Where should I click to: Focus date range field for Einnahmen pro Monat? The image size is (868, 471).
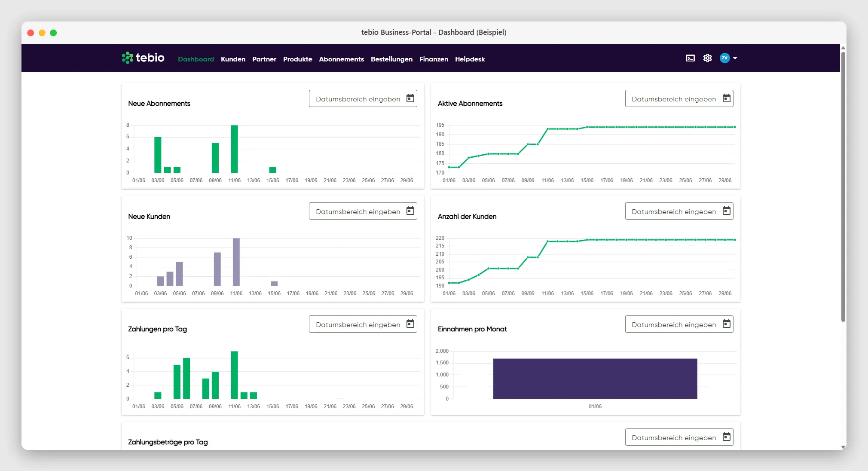pos(679,324)
